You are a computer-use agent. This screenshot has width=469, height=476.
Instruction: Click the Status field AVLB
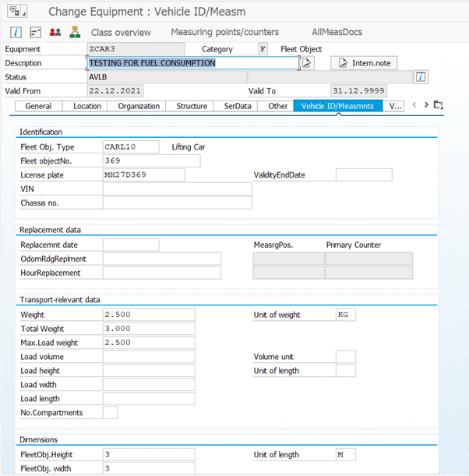167,77
